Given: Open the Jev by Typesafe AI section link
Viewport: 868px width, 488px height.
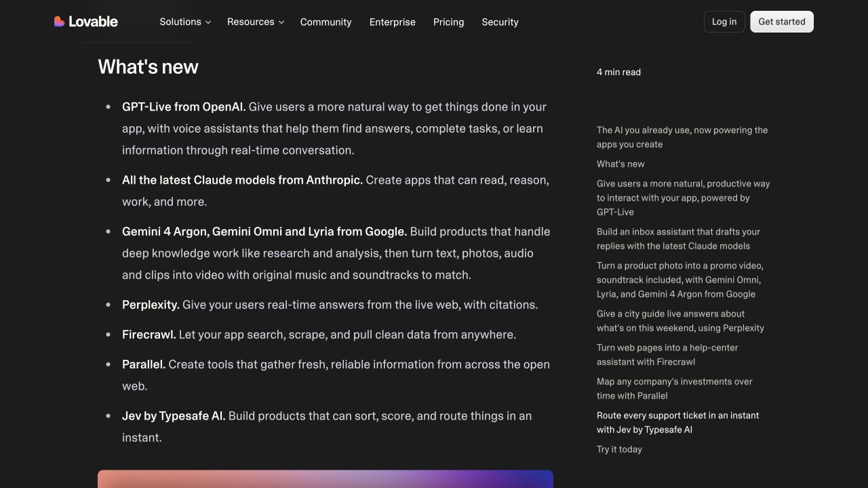Looking at the screenshot, I should (677, 422).
